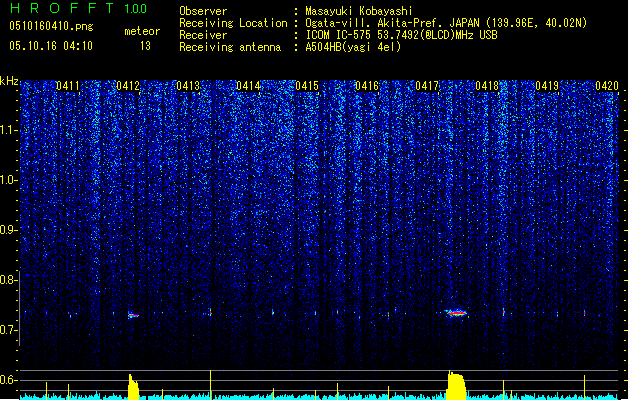Click the 0.6 kHz axis tick label
Viewport: 629px width, 400px height.
tap(9, 380)
